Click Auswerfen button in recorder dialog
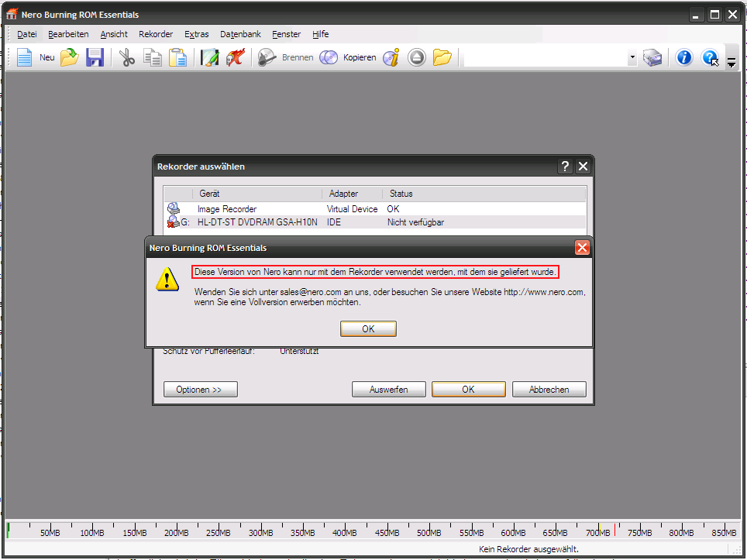The width and height of the screenshot is (747, 560). tap(389, 389)
